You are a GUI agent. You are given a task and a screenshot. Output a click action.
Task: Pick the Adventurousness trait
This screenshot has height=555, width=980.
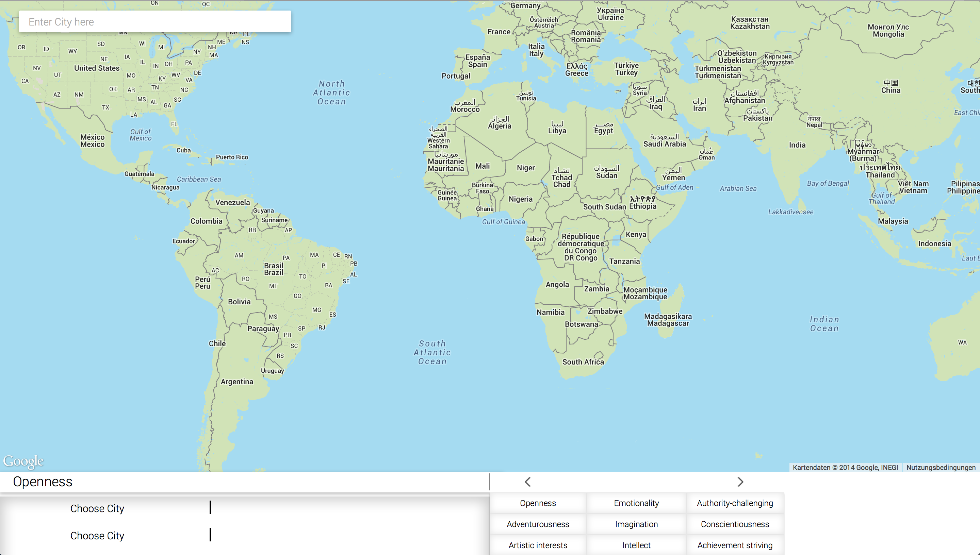click(538, 524)
